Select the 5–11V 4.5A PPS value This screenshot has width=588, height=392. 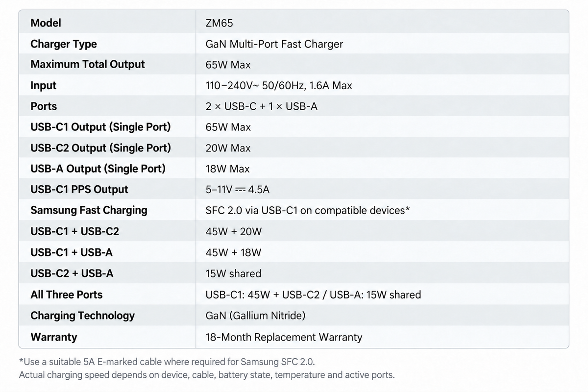pos(238,190)
